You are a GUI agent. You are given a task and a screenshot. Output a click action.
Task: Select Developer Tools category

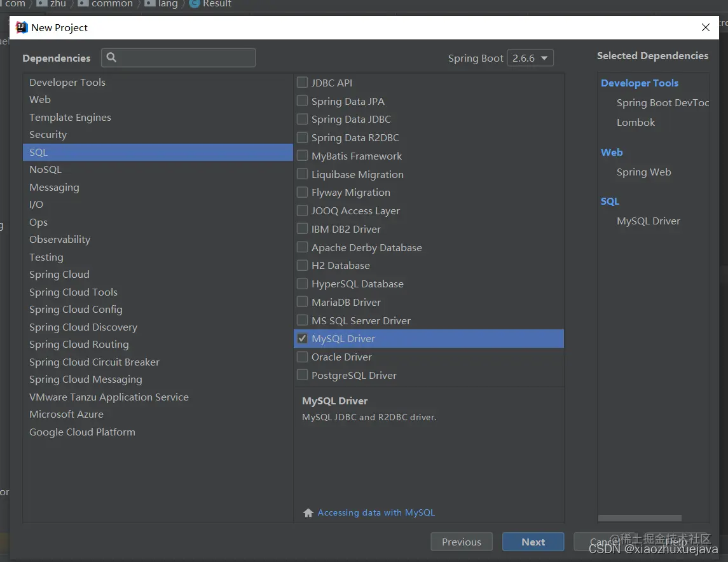tap(158, 82)
